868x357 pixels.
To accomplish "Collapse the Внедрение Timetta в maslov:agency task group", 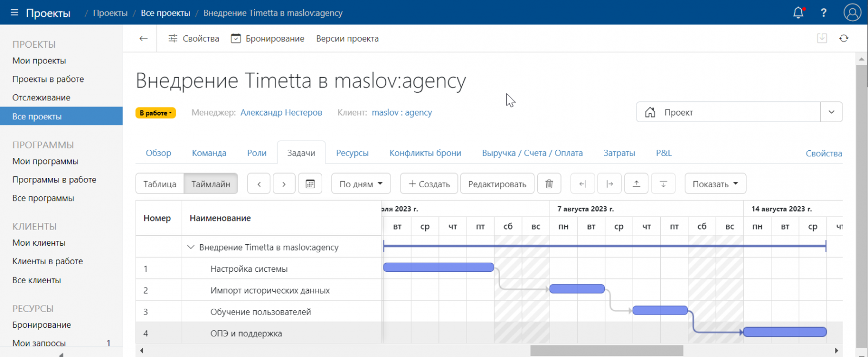I will click(190, 247).
